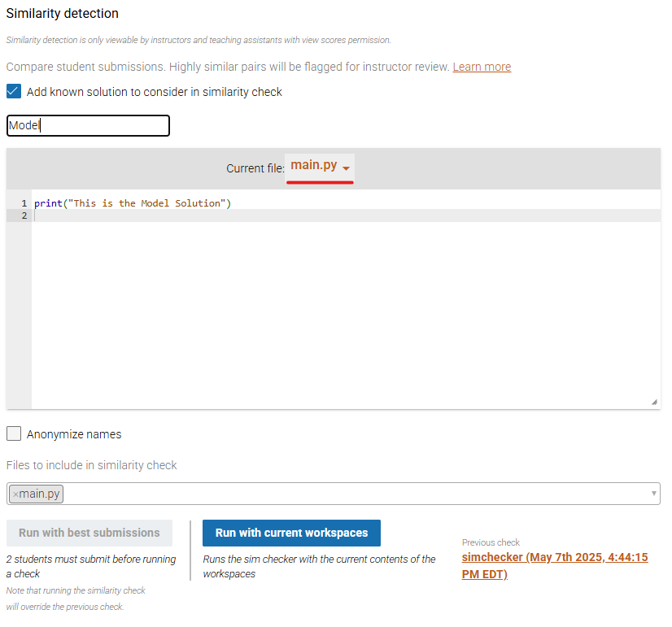Open previous simchecker May 7th check

pos(555,565)
